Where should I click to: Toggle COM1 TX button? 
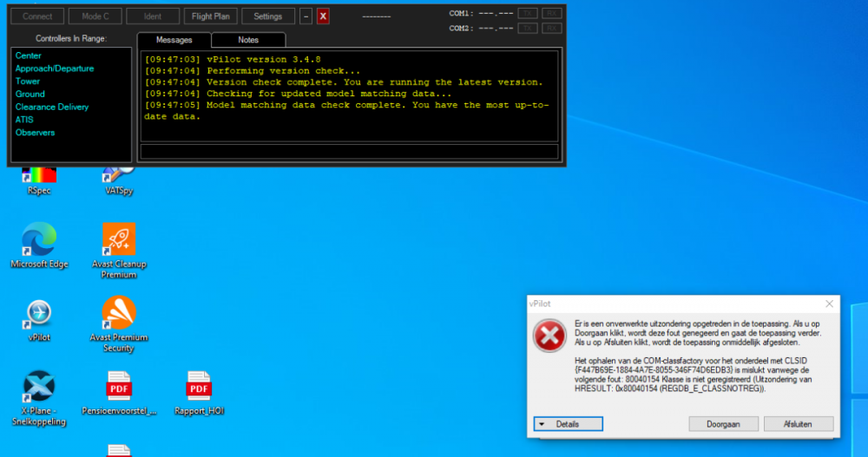[528, 13]
